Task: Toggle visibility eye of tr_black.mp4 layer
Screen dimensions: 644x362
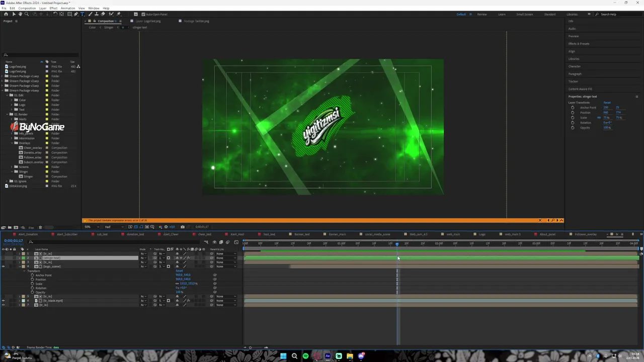Action: [x=3, y=301]
